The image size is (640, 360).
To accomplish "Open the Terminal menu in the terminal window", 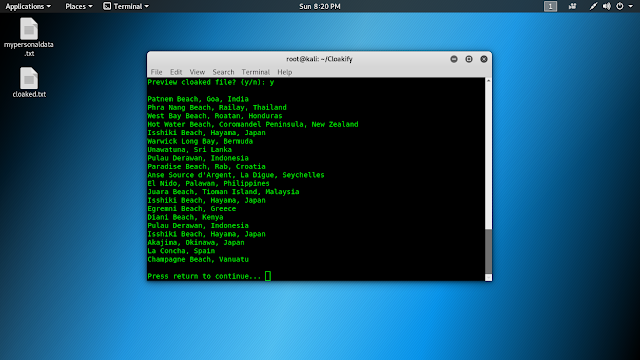I will tap(256, 72).
